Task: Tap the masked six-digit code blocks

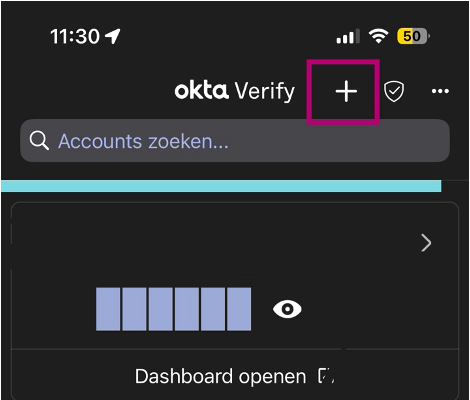Action: tap(173, 309)
